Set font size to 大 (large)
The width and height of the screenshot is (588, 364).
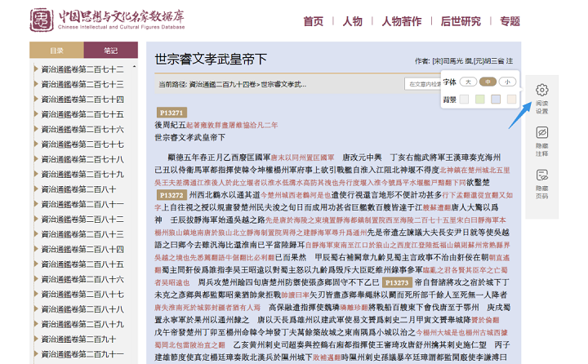pyautogui.click(x=468, y=82)
